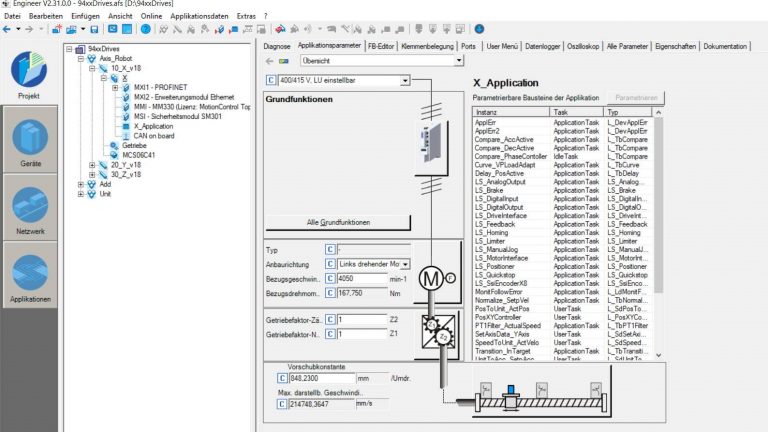Switch to the Applikationen sidebar view

tap(30, 276)
